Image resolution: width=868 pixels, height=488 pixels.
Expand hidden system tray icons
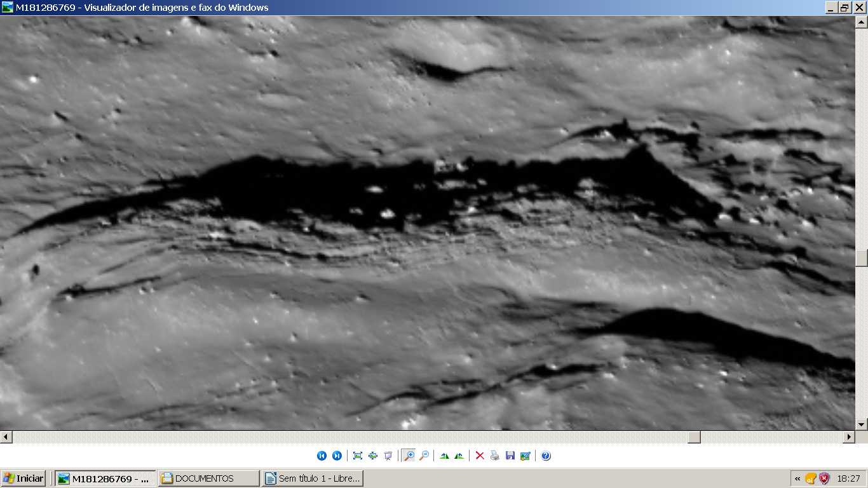(x=797, y=478)
